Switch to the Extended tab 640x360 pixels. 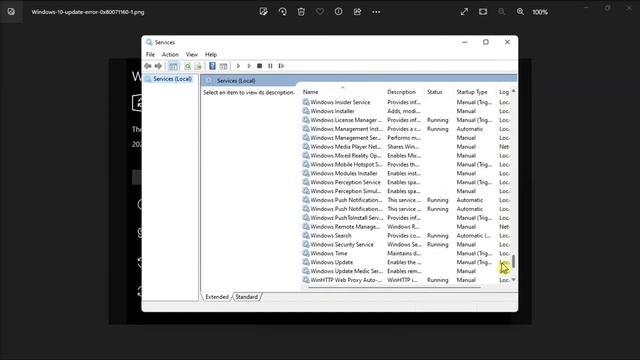point(217,297)
